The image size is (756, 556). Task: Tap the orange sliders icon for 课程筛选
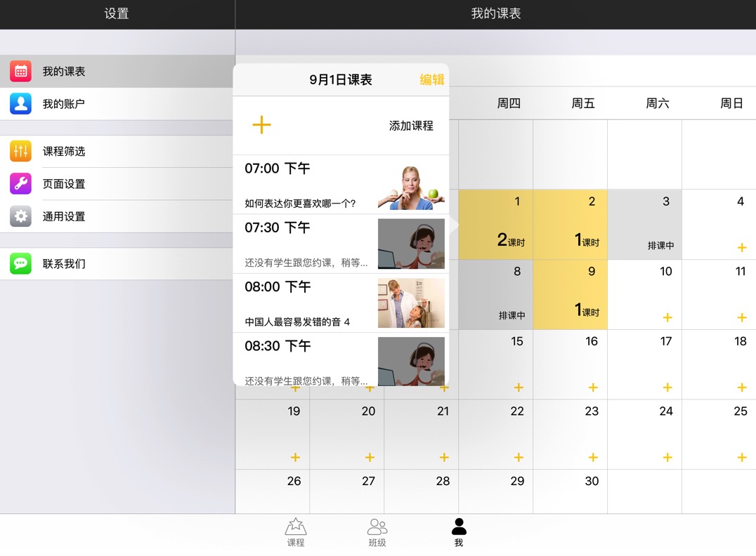tap(21, 151)
